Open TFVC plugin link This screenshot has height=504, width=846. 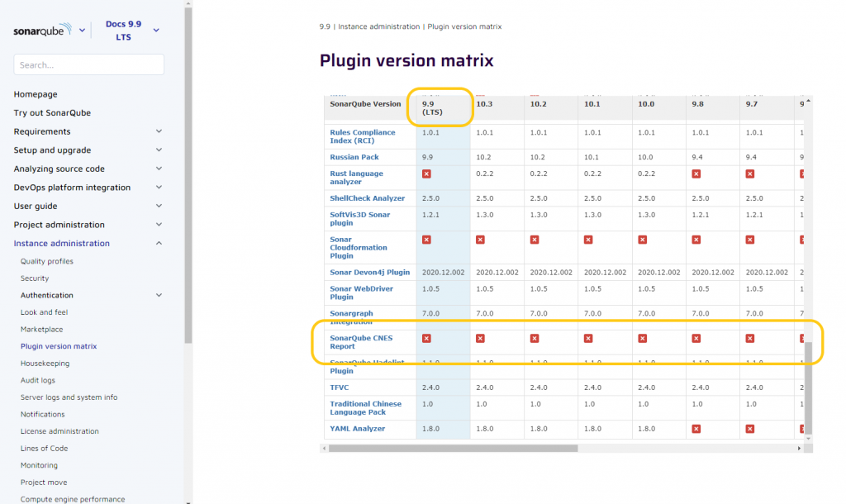[x=340, y=388]
